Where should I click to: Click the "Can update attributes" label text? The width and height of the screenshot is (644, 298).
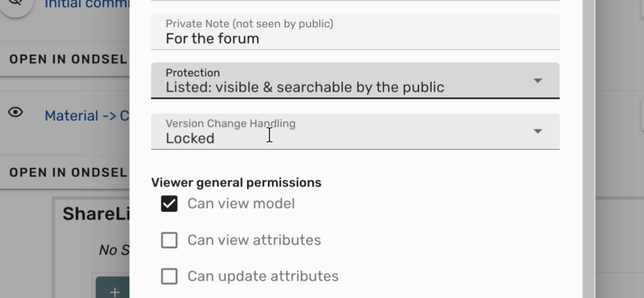(263, 276)
